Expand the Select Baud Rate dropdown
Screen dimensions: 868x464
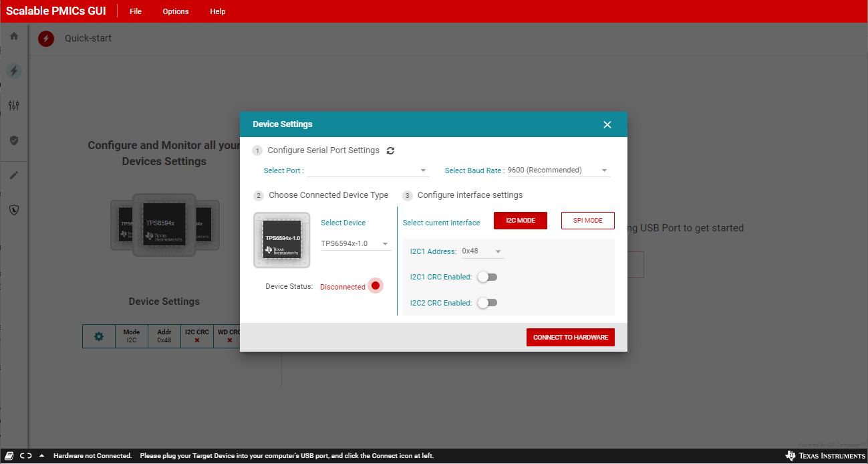point(558,170)
